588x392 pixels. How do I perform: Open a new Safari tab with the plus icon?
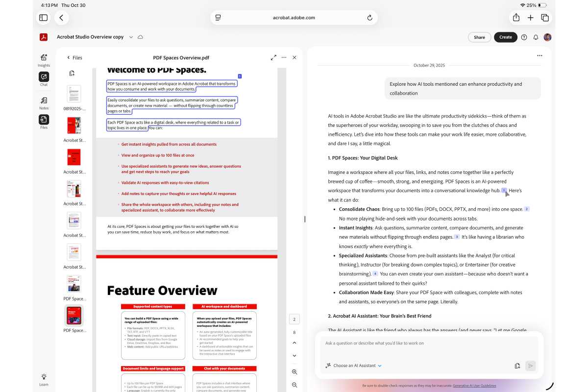pyautogui.click(x=531, y=18)
